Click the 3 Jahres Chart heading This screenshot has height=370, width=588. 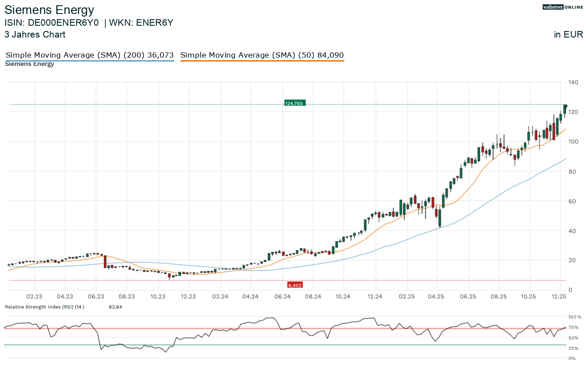(35, 34)
